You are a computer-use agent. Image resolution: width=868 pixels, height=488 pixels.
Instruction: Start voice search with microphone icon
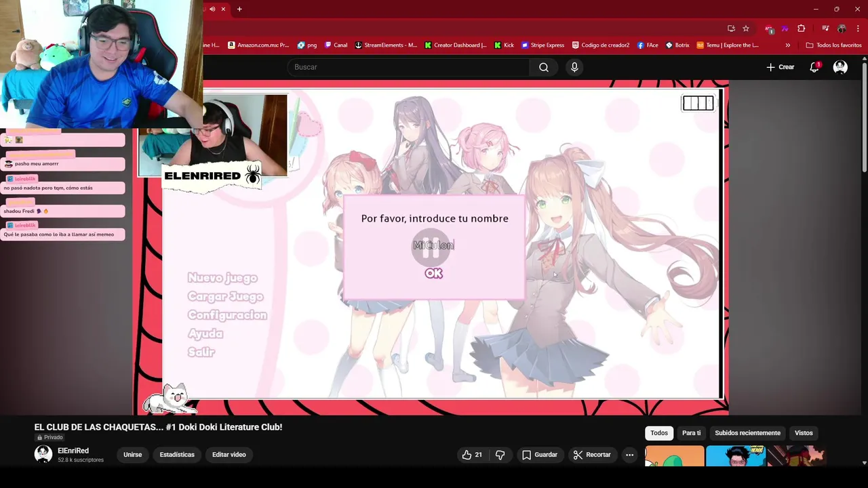click(x=574, y=67)
